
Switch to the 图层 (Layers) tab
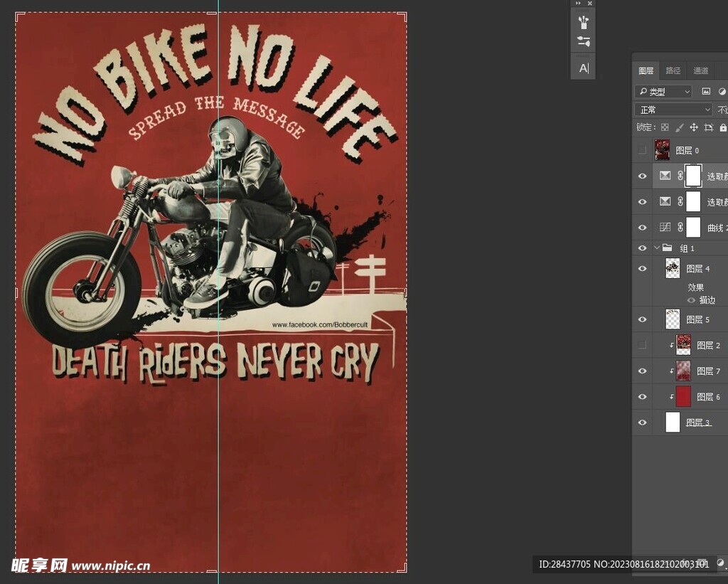(646, 70)
